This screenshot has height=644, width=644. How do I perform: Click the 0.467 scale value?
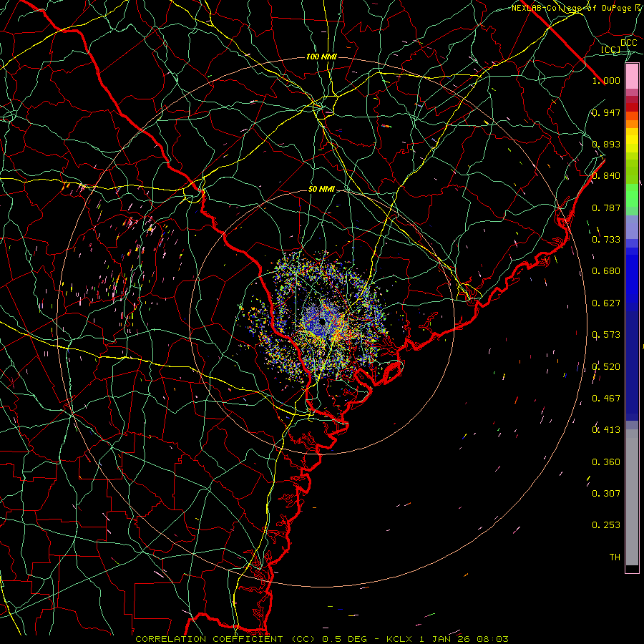606,399
